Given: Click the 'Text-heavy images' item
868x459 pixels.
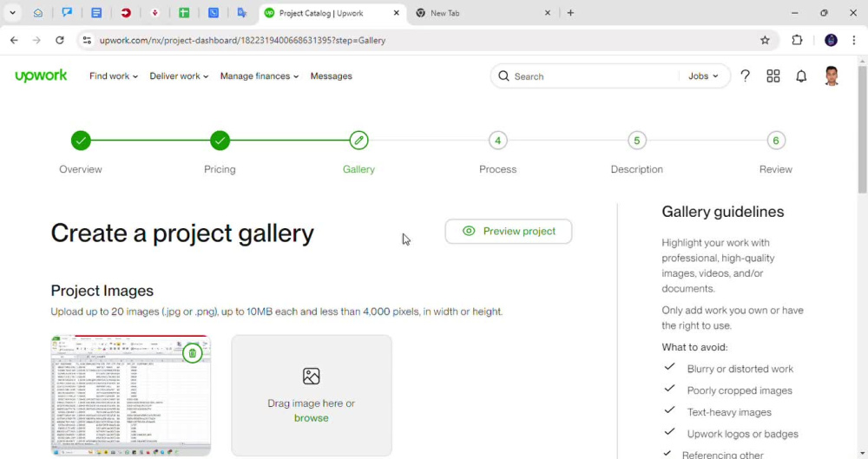Looking at the screenshot, I should (729, 412).
